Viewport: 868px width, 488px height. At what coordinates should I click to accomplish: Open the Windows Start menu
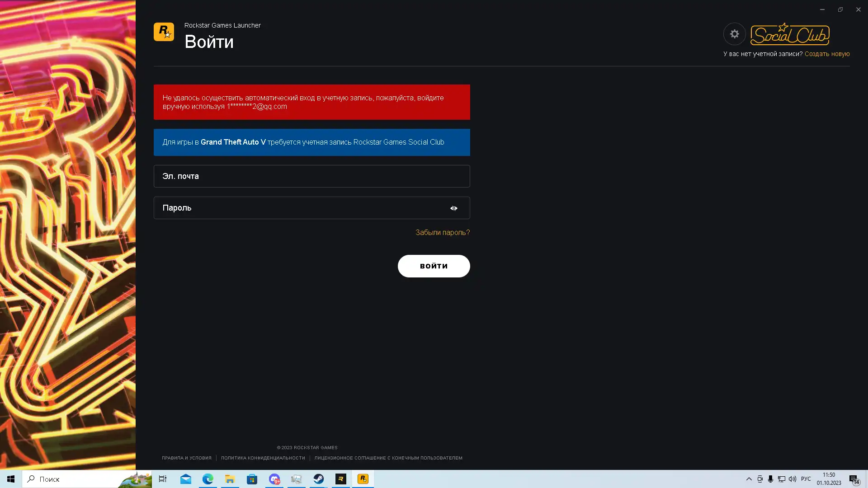click(x=11, y=479)
